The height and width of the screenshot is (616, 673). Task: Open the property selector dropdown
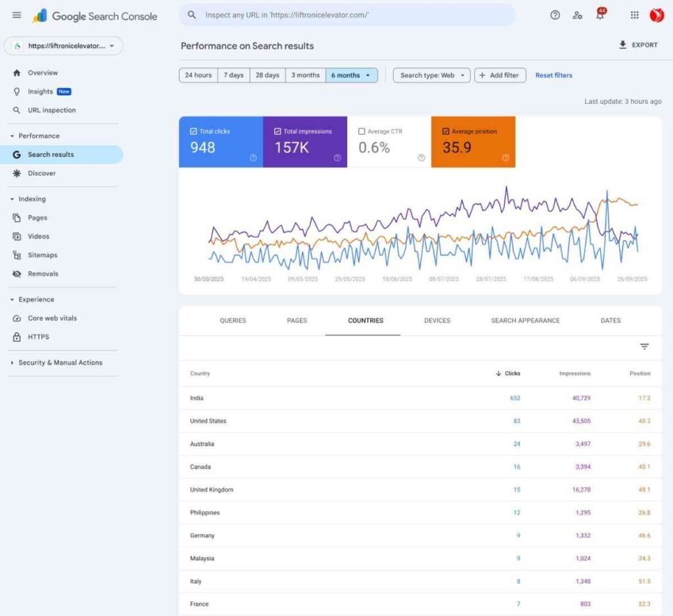coord(64,46)
